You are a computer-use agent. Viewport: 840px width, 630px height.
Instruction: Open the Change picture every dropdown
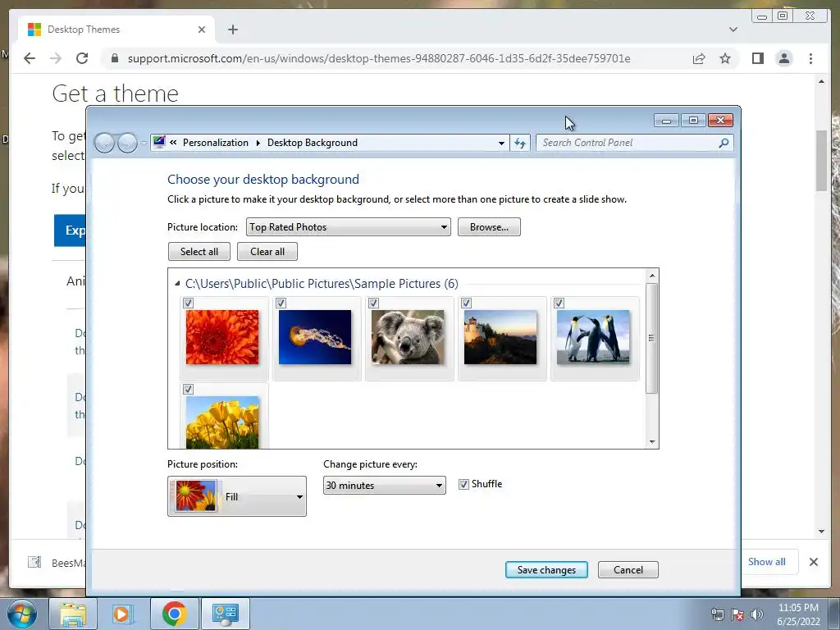click(x=384, y=486)
